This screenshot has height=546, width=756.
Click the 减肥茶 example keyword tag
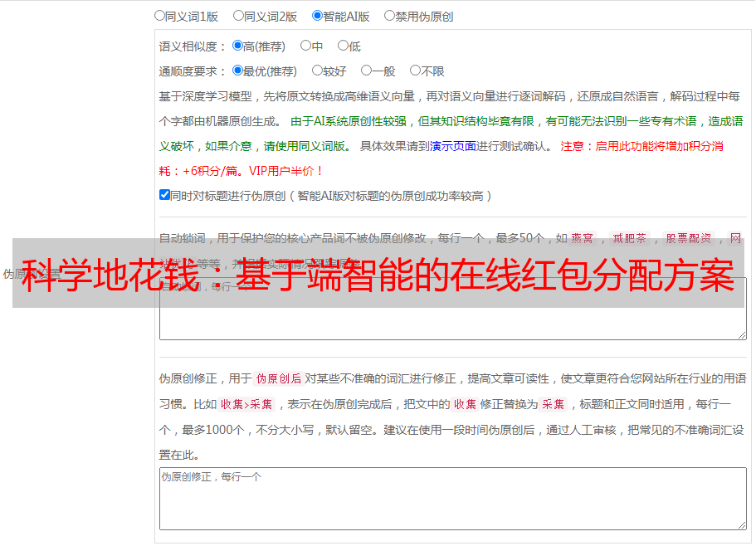point(629,238)
